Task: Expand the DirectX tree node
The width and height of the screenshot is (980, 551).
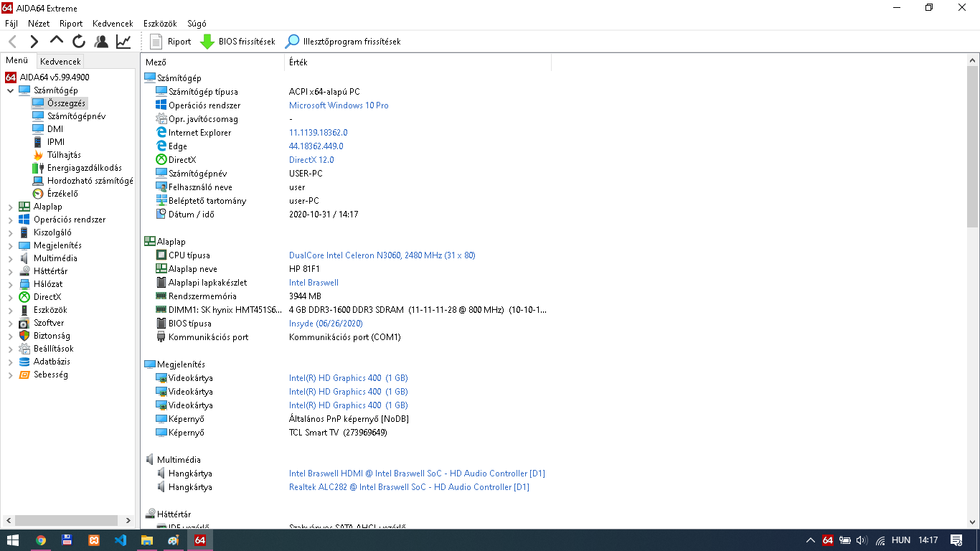Action: click(10, 297)
